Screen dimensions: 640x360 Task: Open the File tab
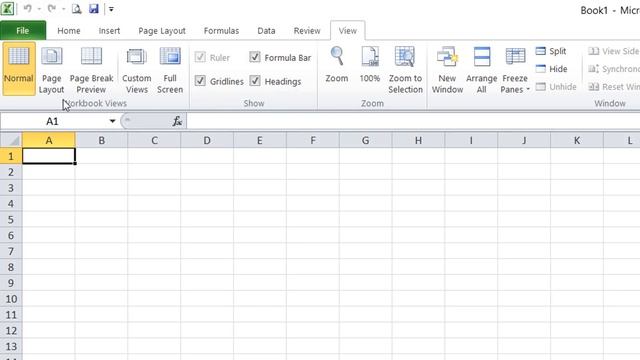coord(23,31)
